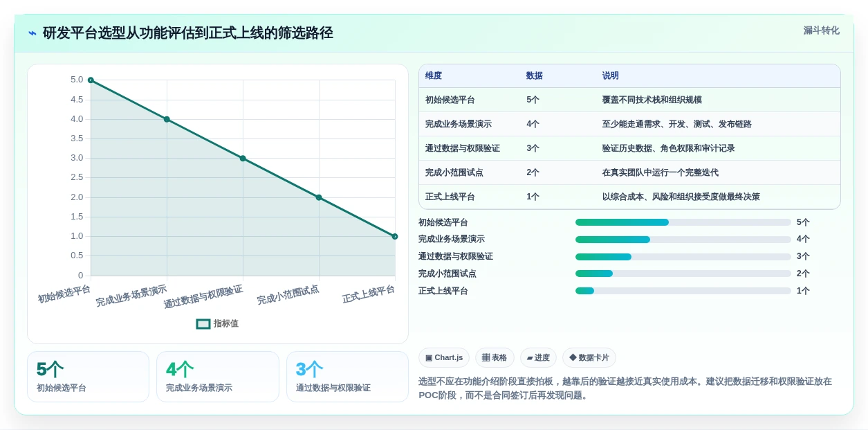The height and width of the screenshot is (430, 868).
Task: Select the 表格 chip
Action: pyautogui.click(x=495, y=357)
